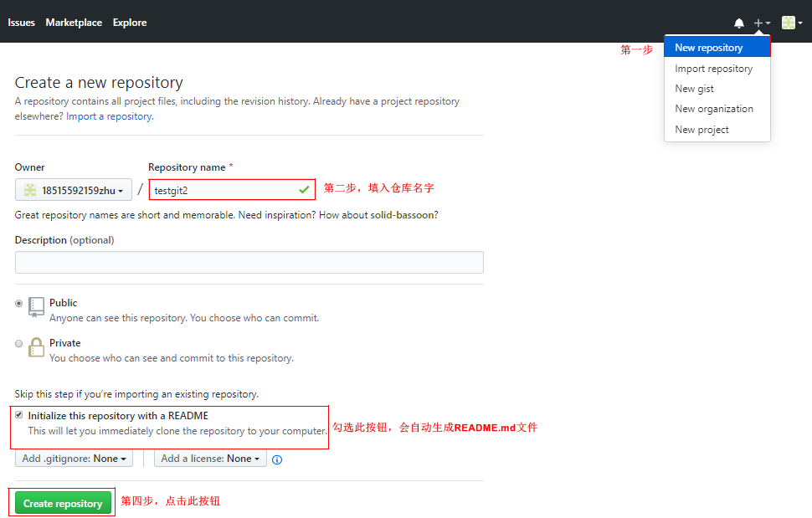This screenshot has height=518, width=812.
Task: Click the license info icon
Action: (277, 459)
